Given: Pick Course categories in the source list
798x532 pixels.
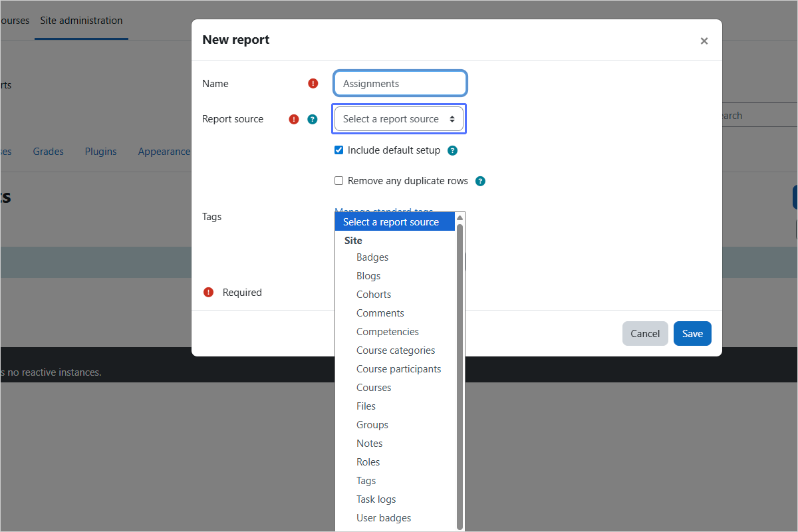Looking at the screenshot, I should (x=395, y=350).
